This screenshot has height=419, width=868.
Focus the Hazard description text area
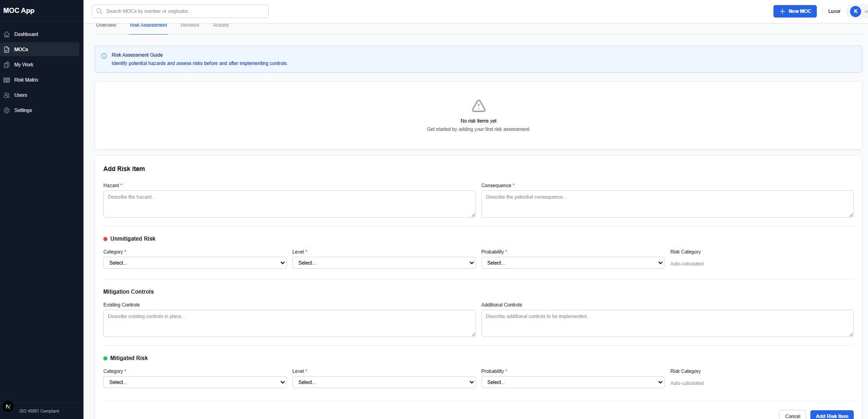(289, 204)
